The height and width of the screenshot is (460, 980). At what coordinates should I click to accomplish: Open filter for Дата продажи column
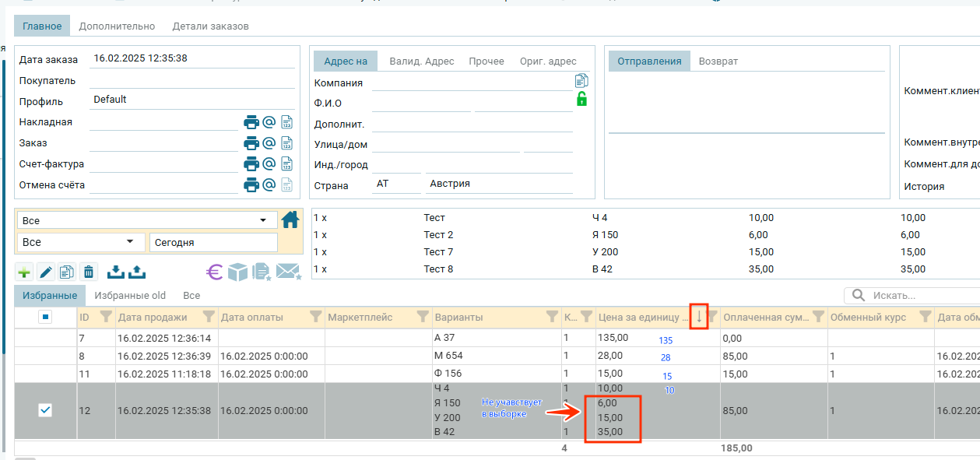tap(209, 317)
